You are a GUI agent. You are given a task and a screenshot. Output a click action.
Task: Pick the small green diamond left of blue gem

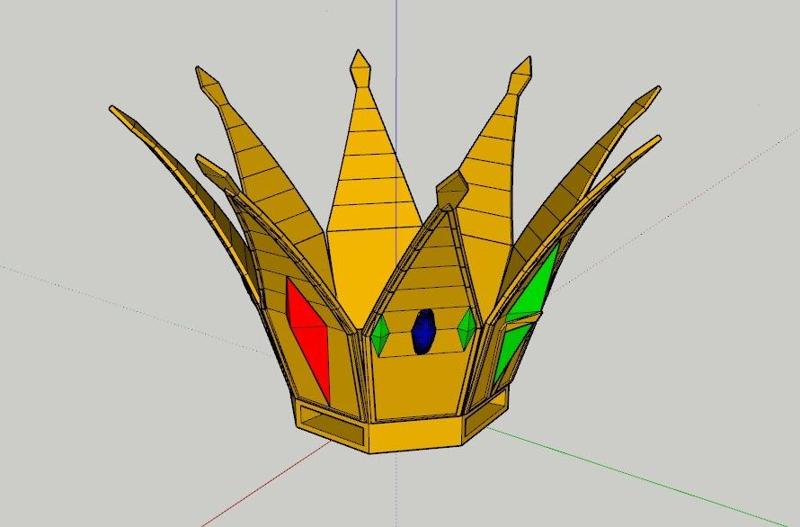tap(380, 336)
